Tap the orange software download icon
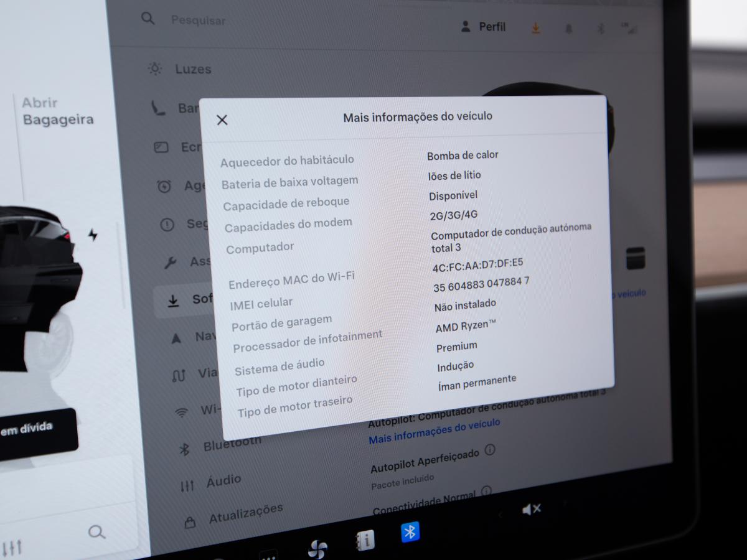The height and width of the screenshot is (560, 747). tap(535, 28)
